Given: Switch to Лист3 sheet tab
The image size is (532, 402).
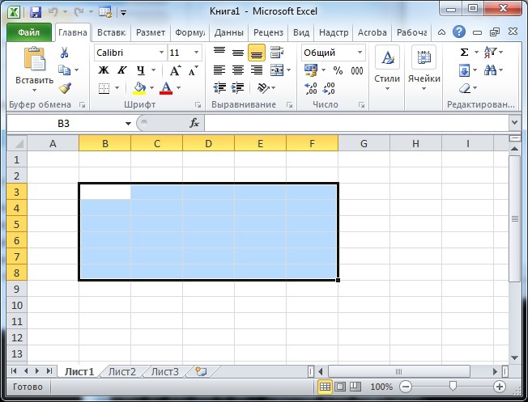Looking at the screenshot, I should pos(165,372).
